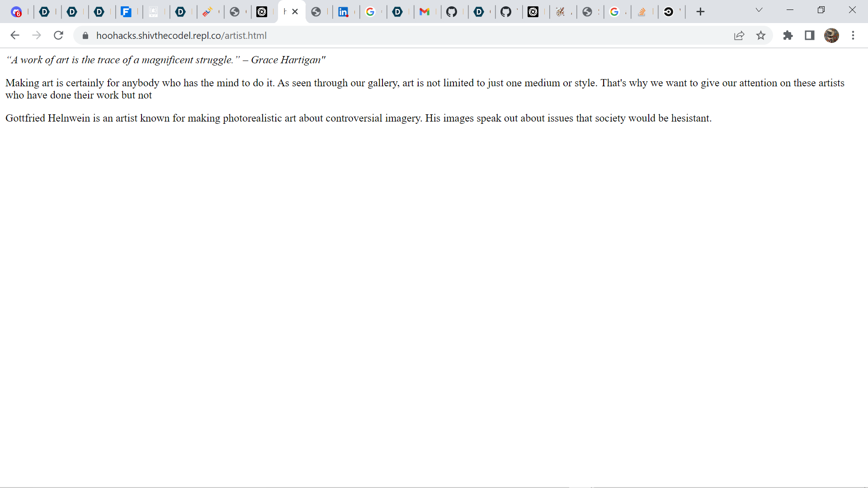Switch to the Gmail tab
Screen dimensions: 868x488
coord(425,12)
